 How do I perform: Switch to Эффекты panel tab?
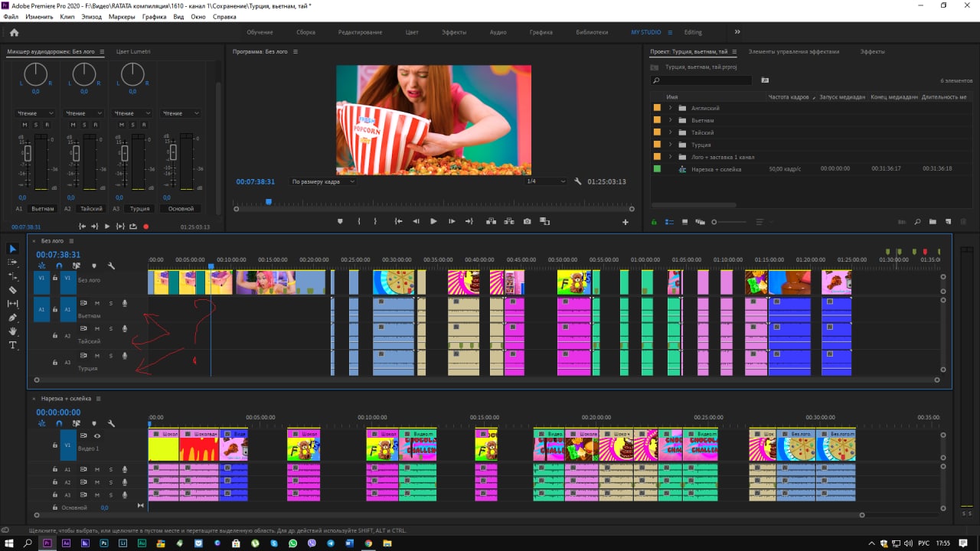click(x=872, y=51)
